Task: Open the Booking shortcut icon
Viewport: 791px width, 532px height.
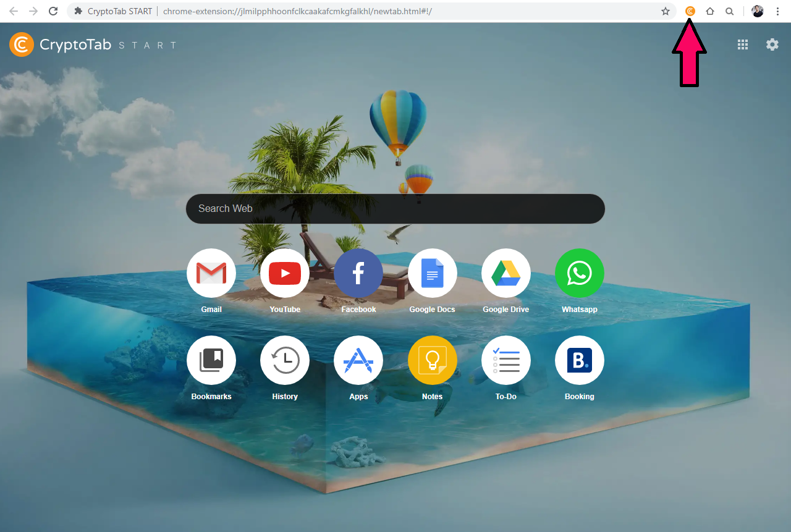Action: pyautogui.click(x=580, y=360)
